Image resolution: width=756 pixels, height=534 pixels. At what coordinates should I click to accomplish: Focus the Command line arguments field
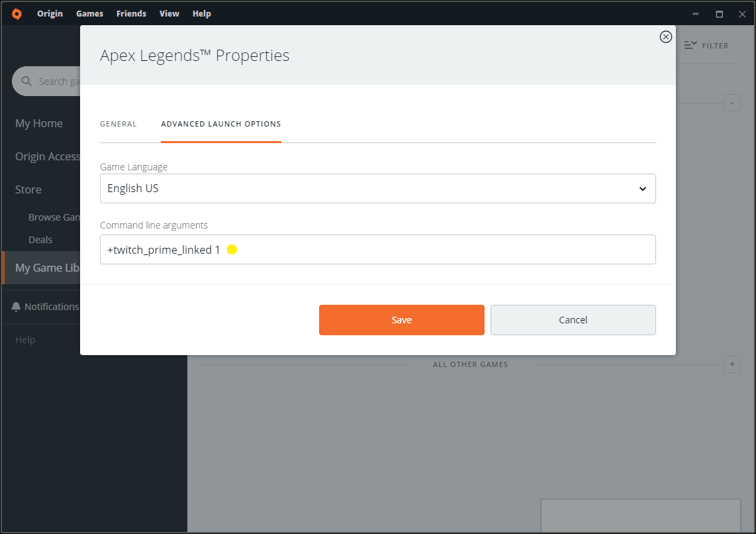[377, 249]
